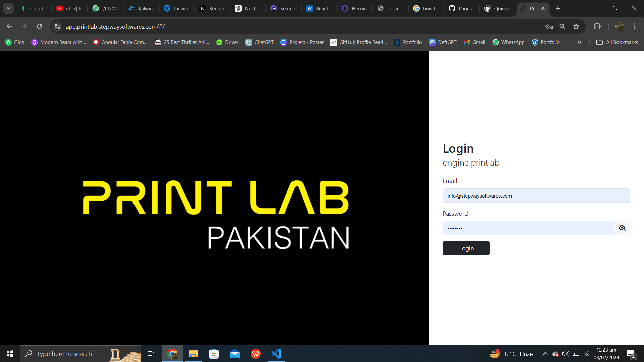Open the notification center icon

pos(631,354)
